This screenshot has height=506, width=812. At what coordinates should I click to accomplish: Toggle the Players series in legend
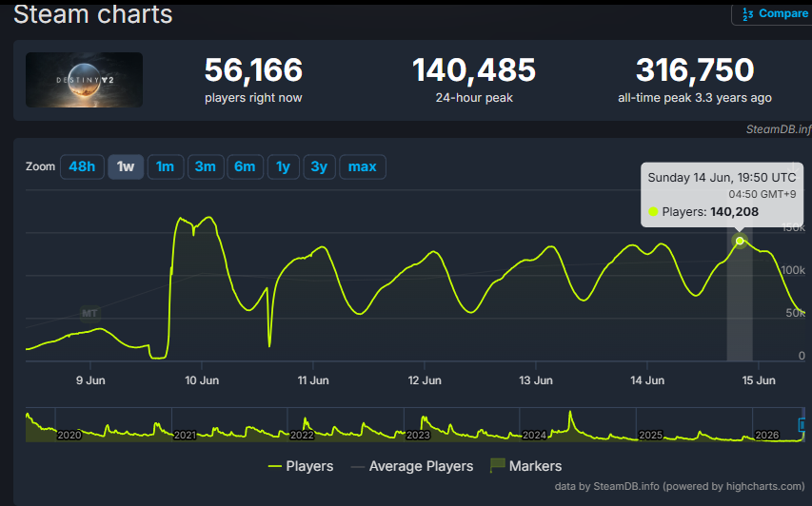coord(301,466)
